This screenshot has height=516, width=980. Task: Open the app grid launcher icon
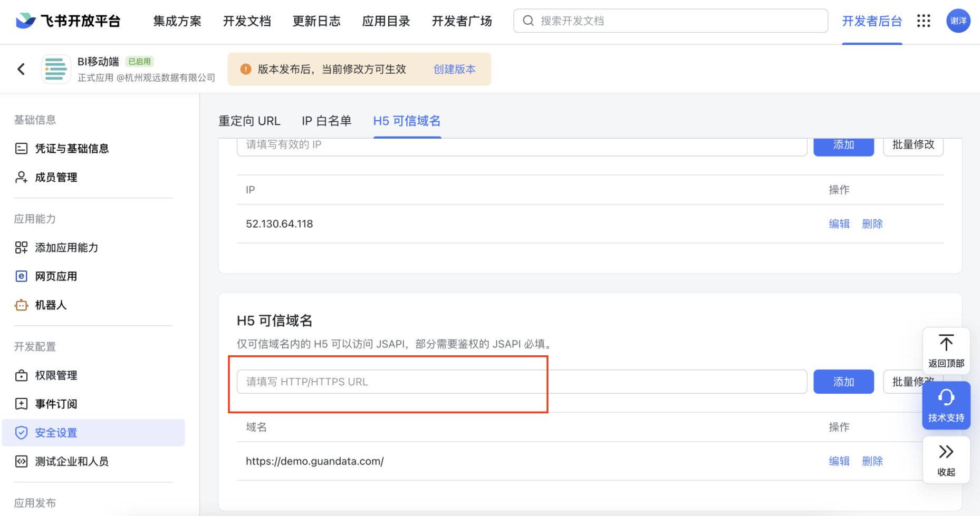coord(924,21)
